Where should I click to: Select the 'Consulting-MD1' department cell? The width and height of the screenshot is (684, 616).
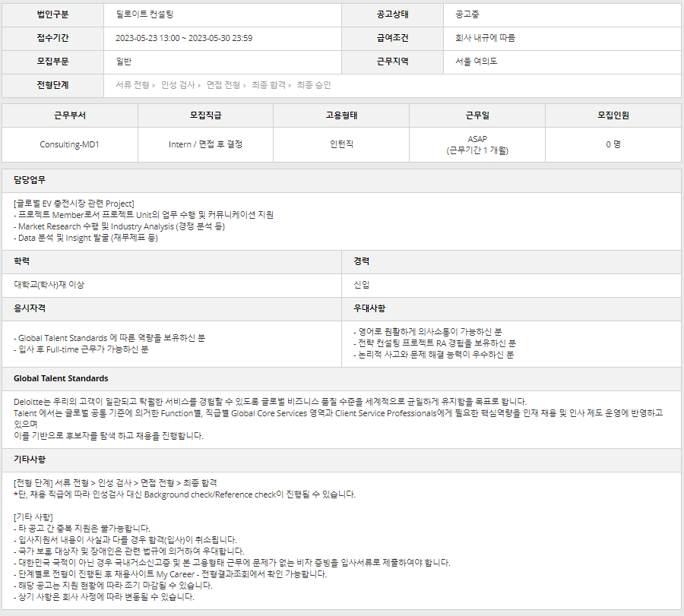[x=70, y=145]
